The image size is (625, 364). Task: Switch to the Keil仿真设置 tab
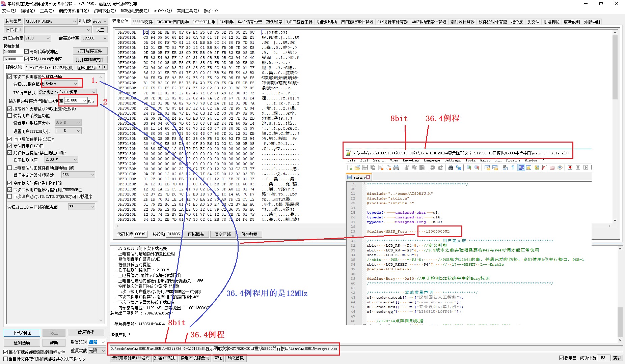tap(250, 22)
